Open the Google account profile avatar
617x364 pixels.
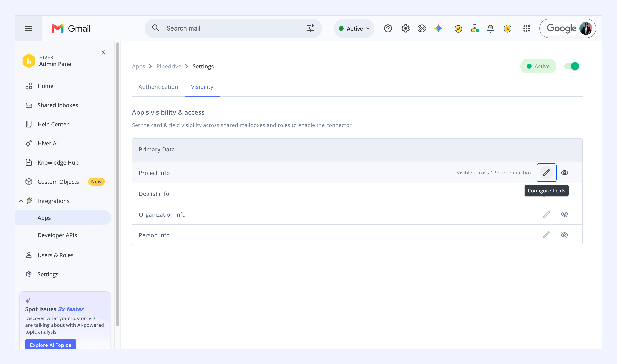pyautogui.click(x=586, y=29)
